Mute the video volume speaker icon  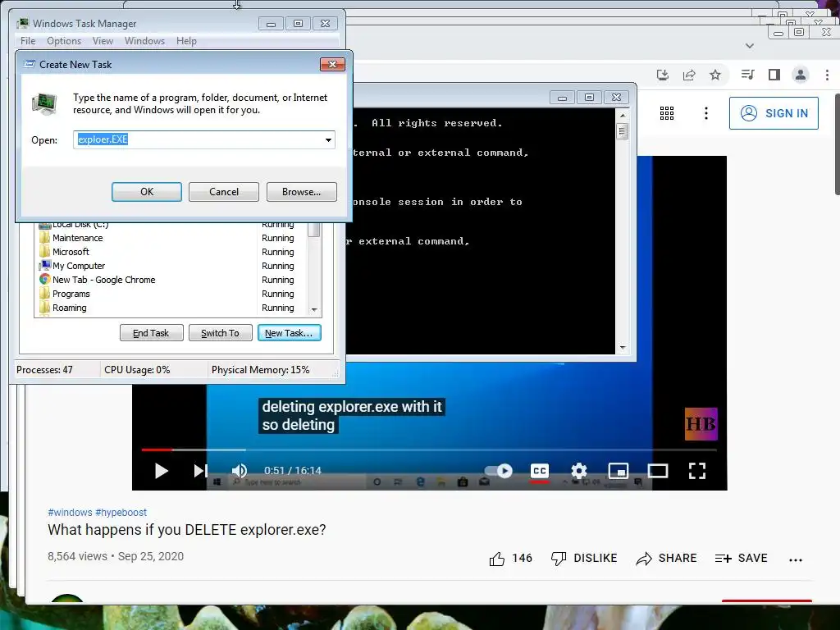pos(240,471)
